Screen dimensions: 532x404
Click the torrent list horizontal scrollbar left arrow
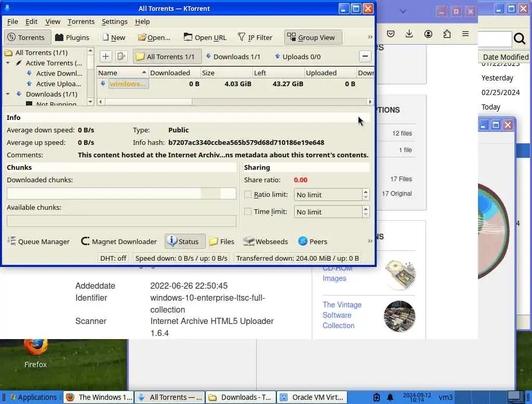100,101
